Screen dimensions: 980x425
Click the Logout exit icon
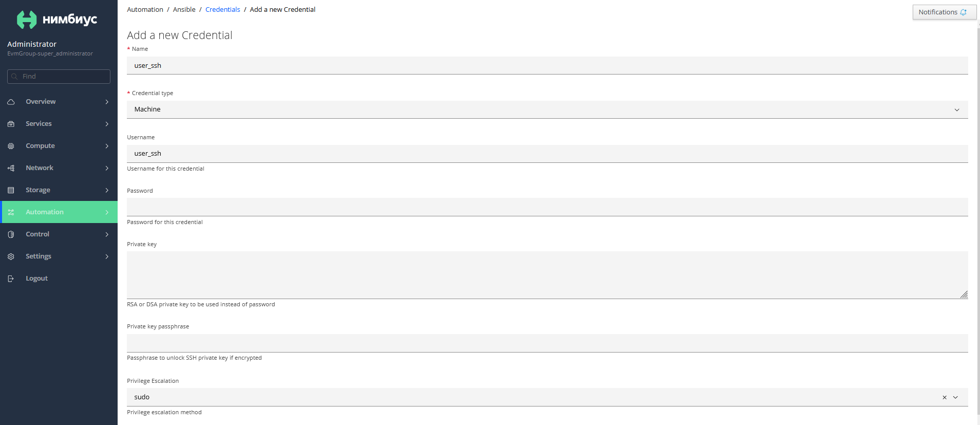tap(11, 279)
